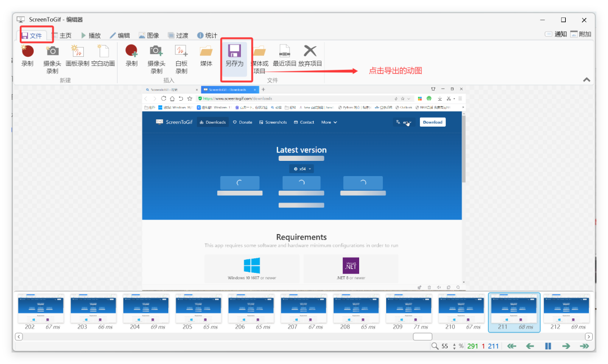Jump to the last frame
This screenshot has height=364, width=608.
tap(584, 346)
